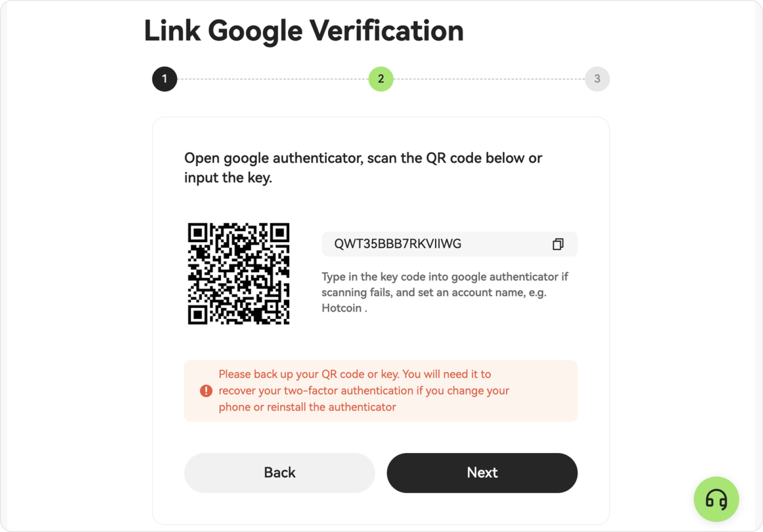Click the Back button
The height and width of the screenshot is (532, 763).
point(280,473)
